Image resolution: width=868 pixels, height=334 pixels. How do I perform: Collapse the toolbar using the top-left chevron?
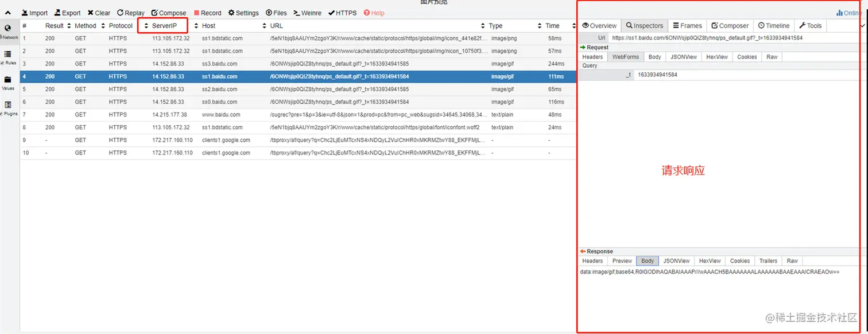7,12
